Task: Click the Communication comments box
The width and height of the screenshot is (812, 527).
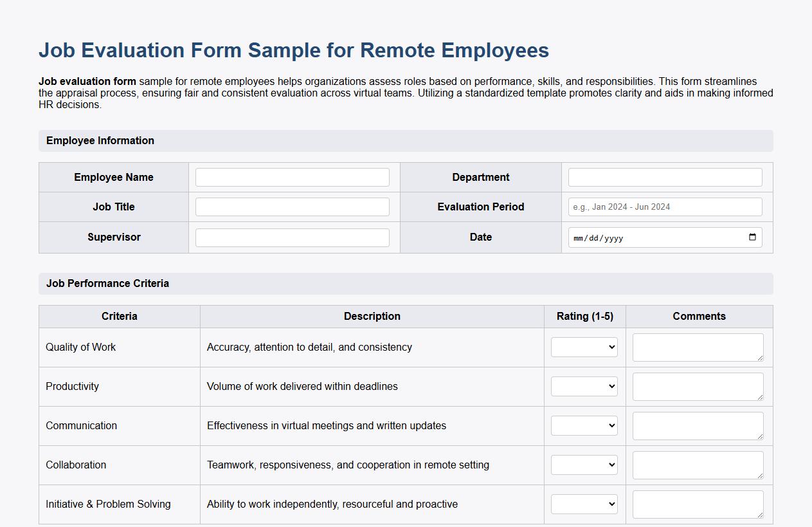Action: pyautogui.click(x=698, y=425)
